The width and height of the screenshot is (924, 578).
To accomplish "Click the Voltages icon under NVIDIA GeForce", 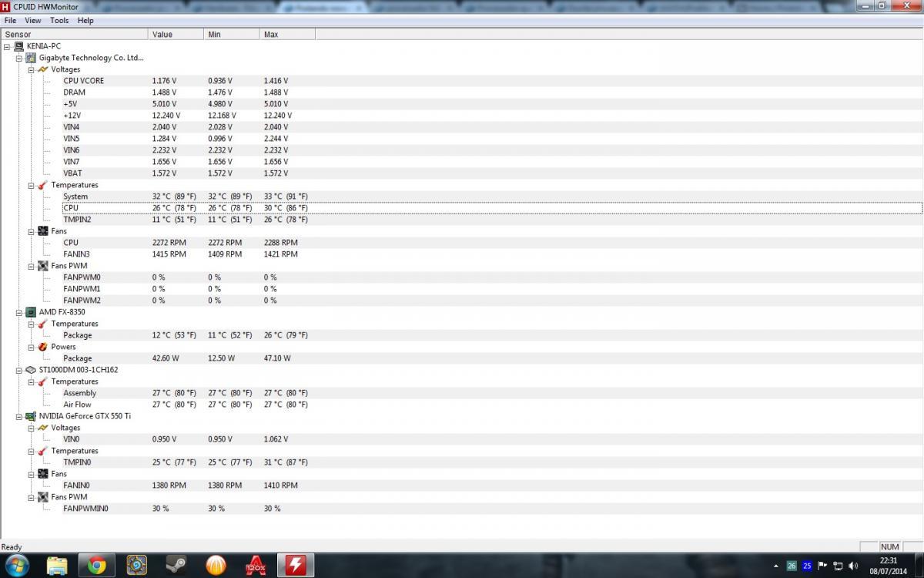I will pos(43,428).
